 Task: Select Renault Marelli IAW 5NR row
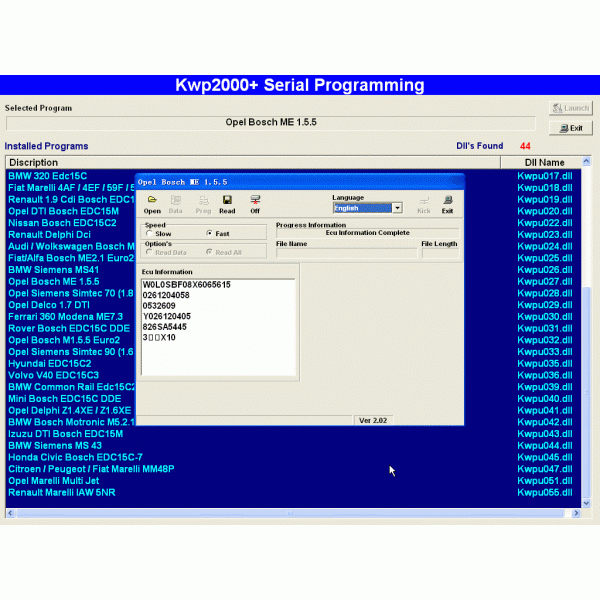coord(62,492)
